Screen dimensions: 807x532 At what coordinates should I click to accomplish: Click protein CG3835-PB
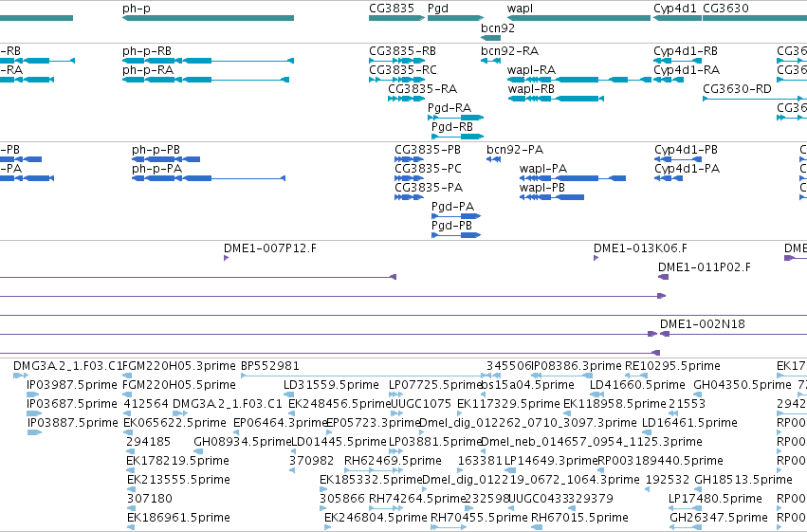409,159
